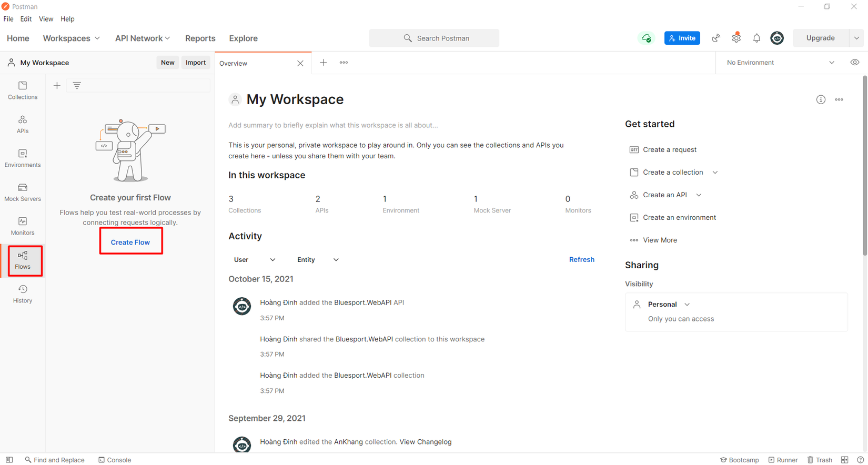Screen dimensions: 868x465
Task: Expand the Create a collection chevron
Action: (715, 173)
